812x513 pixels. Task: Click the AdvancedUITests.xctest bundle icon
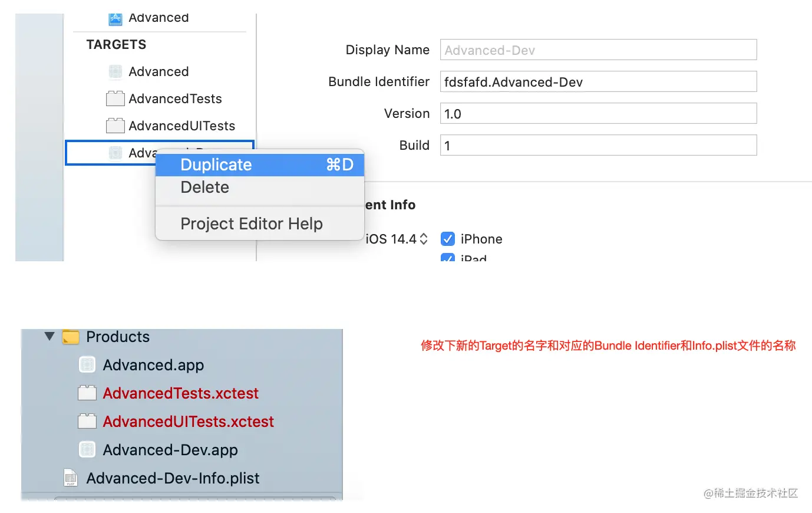tap(87, 422)
